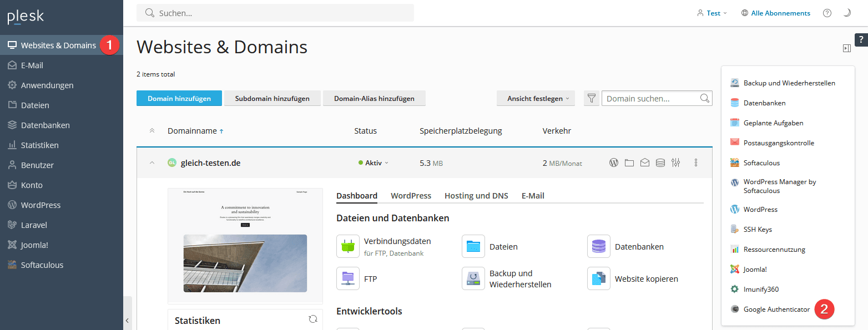Open the help question mark icon in header
The width and height of the screenshot is (868, 330).
(827, 13)
